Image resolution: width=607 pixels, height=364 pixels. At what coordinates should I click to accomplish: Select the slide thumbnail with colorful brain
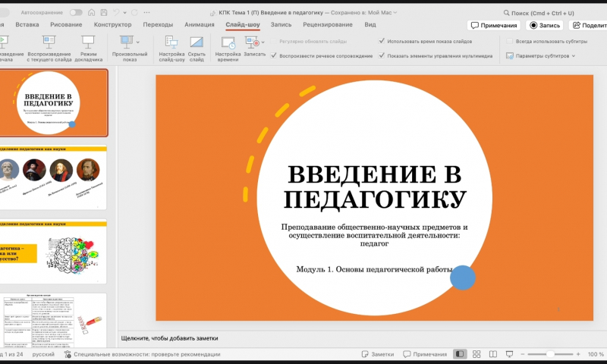53,252
